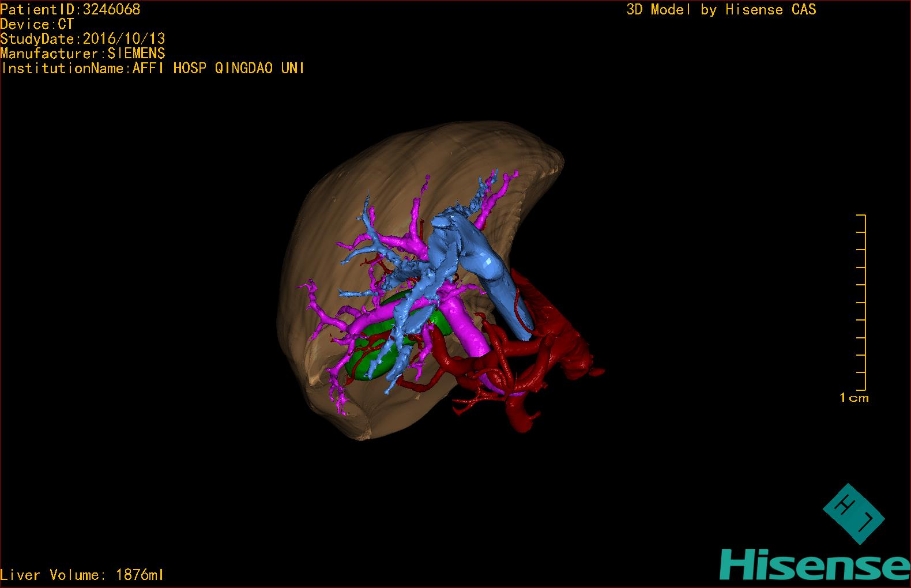Screen dimensions: 911x588
Task: Click the PatientID 3246068 text
Action: (70, 9)
